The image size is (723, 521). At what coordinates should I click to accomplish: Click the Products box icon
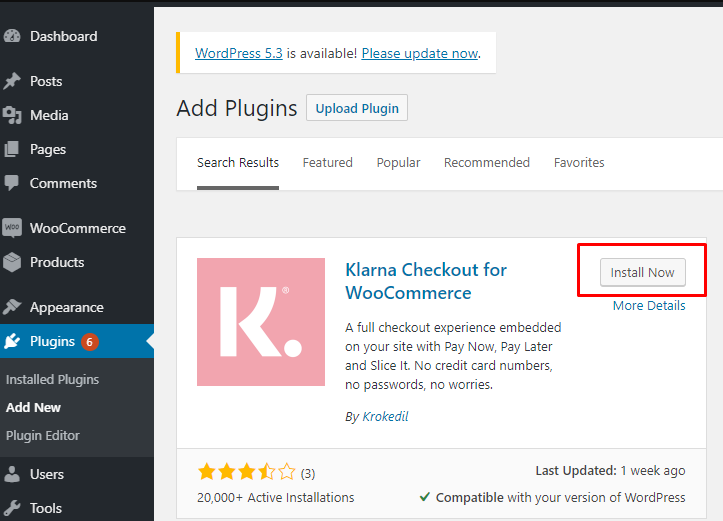pos(12,263)
